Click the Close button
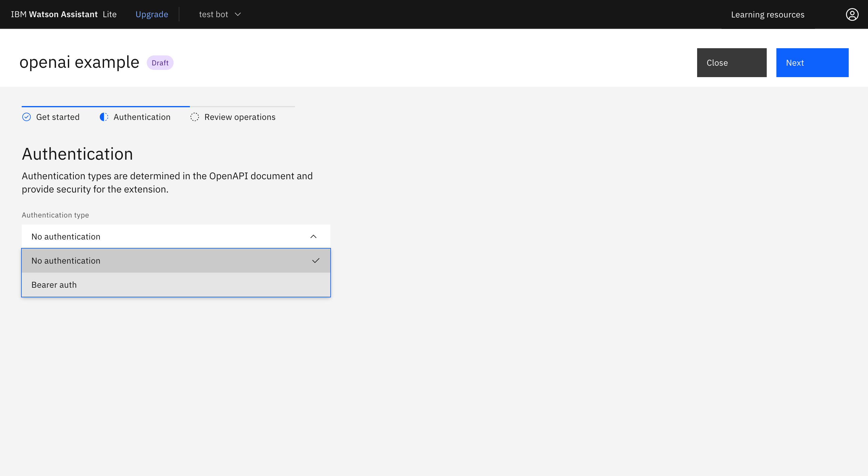 click(x=731, y=63)
